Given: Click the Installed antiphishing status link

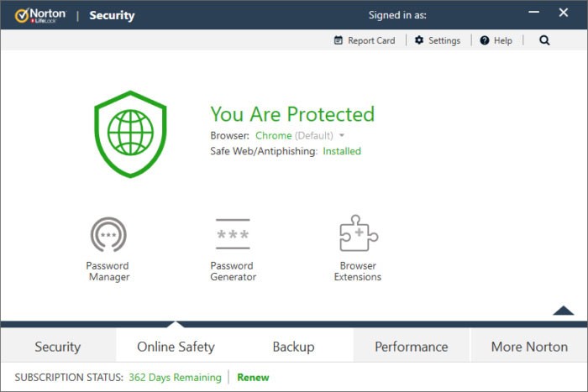Looking at the screenshot, I should (x=342, y=151).
